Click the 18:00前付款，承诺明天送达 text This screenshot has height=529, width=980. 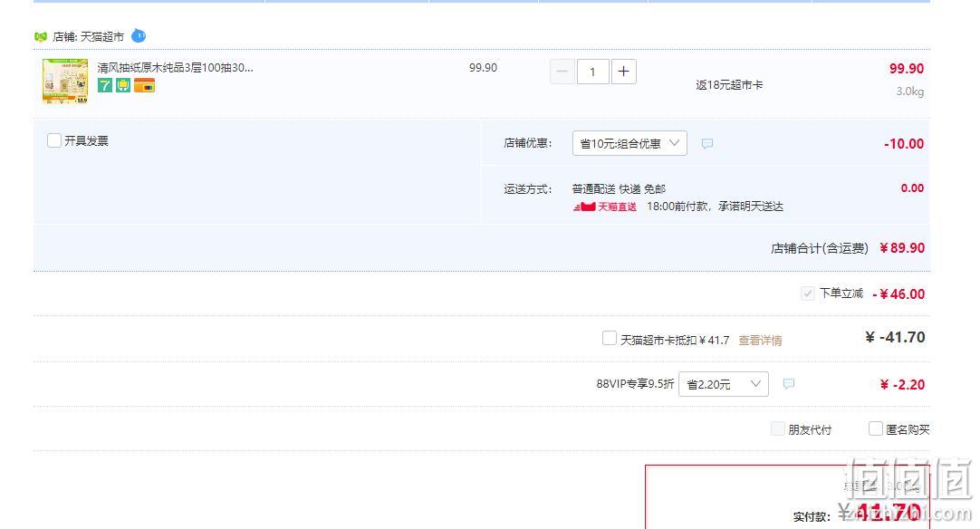[715, 207]
